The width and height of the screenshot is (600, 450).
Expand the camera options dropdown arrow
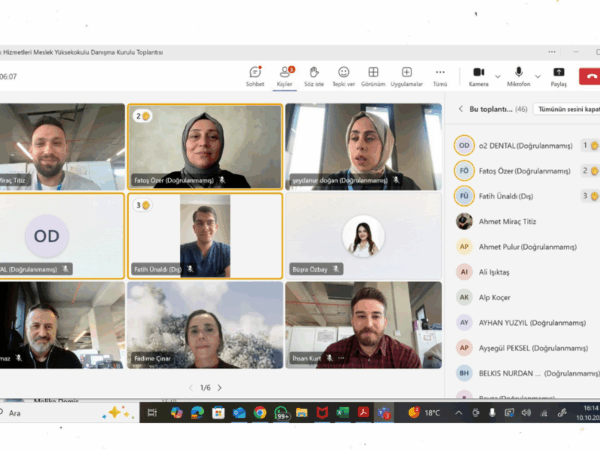click(x=497, y=75)
